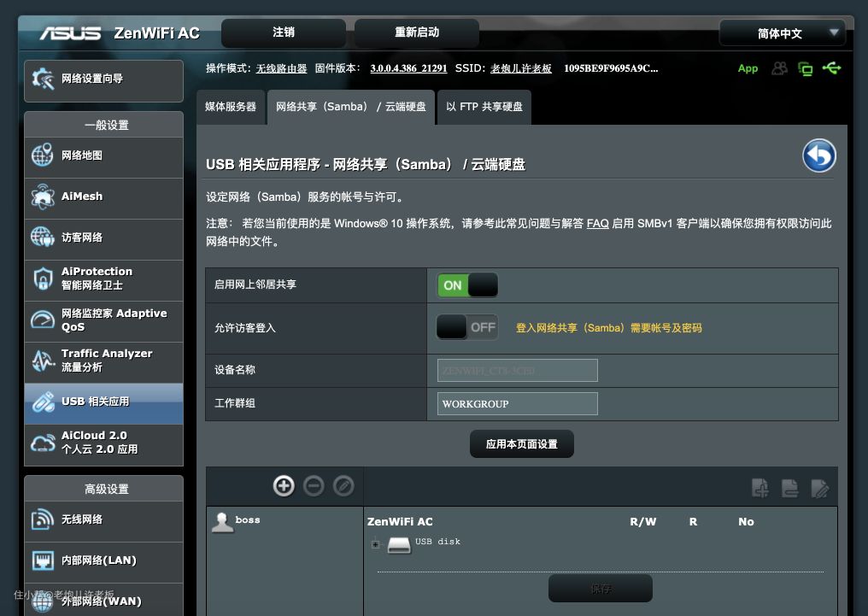Viewport: 868px width, 616px height.
Task: Select the boss user account
Action: 247,520
